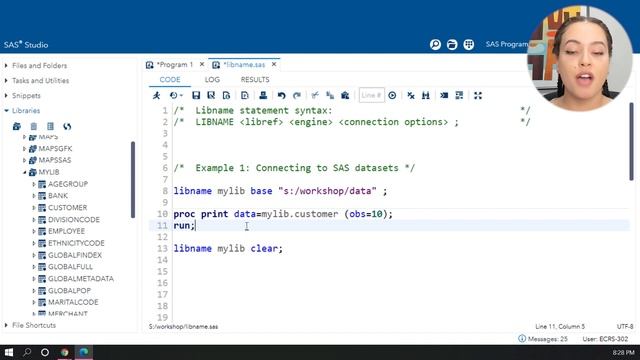Click the clear all code icon
This screenshot has width=640, height=360.
(411, 96)
